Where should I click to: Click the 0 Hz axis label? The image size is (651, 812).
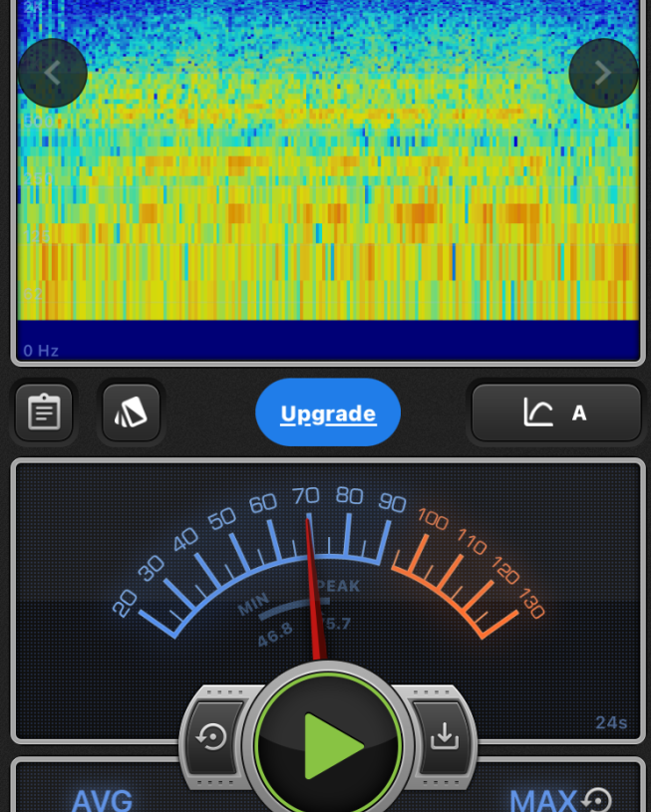click(x=42, y=351)
